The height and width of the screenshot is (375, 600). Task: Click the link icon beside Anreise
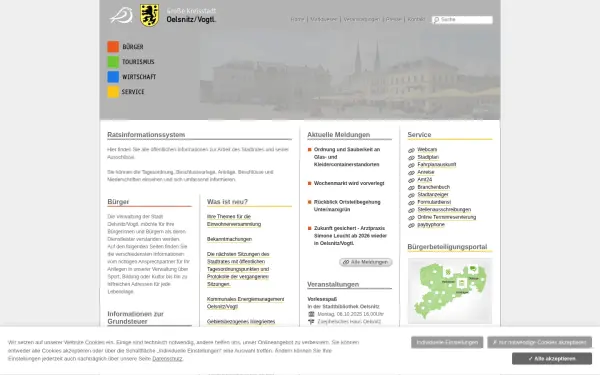click(x=411, y=173)
